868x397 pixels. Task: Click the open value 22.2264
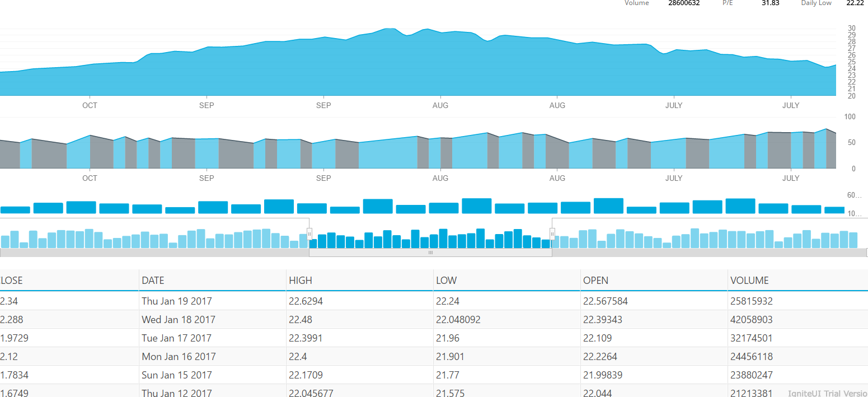(x=600, y=357)
